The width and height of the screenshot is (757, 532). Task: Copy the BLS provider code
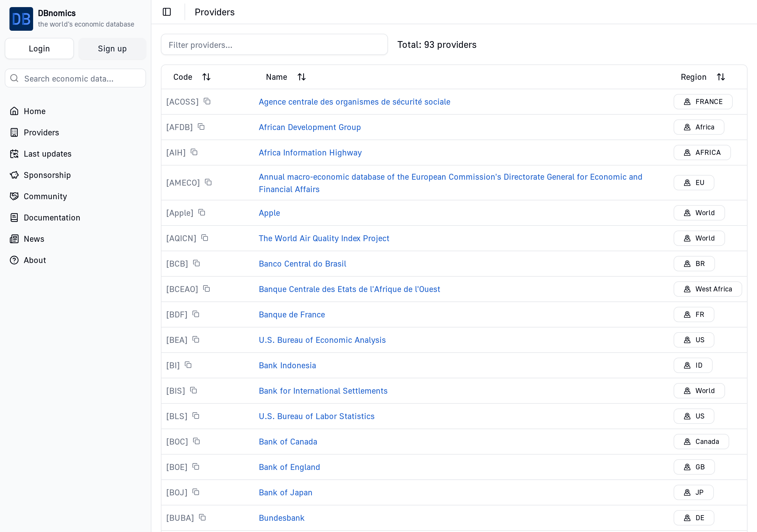pos(196,415)
